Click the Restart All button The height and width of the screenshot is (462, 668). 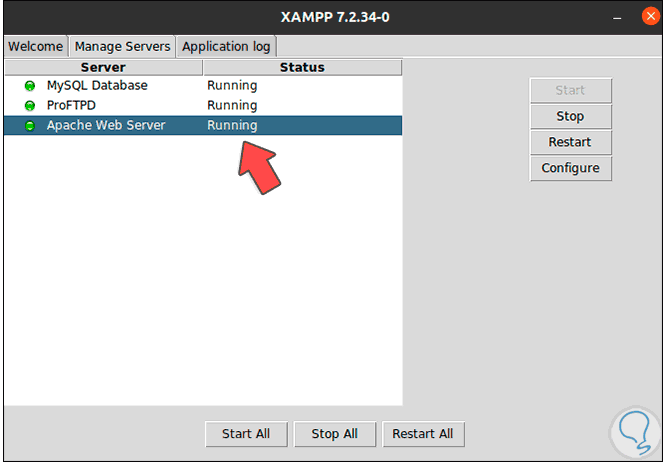(x=423, y=434)
